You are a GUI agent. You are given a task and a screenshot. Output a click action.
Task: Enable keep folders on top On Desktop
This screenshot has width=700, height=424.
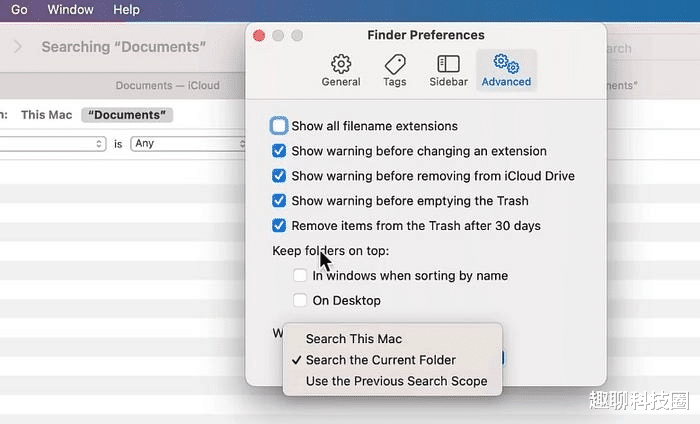(300, 300)
